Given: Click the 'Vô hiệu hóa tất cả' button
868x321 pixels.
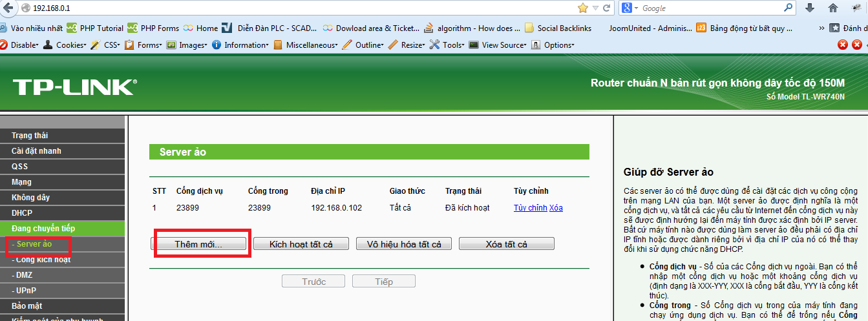Looking at the screenshot, I should coord(404,244).
